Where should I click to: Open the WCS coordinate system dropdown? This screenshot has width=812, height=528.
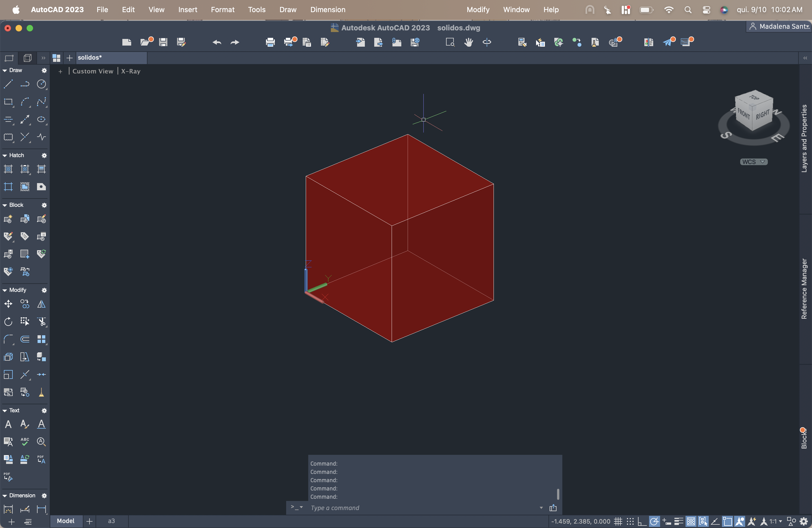(x=754, y=162)
